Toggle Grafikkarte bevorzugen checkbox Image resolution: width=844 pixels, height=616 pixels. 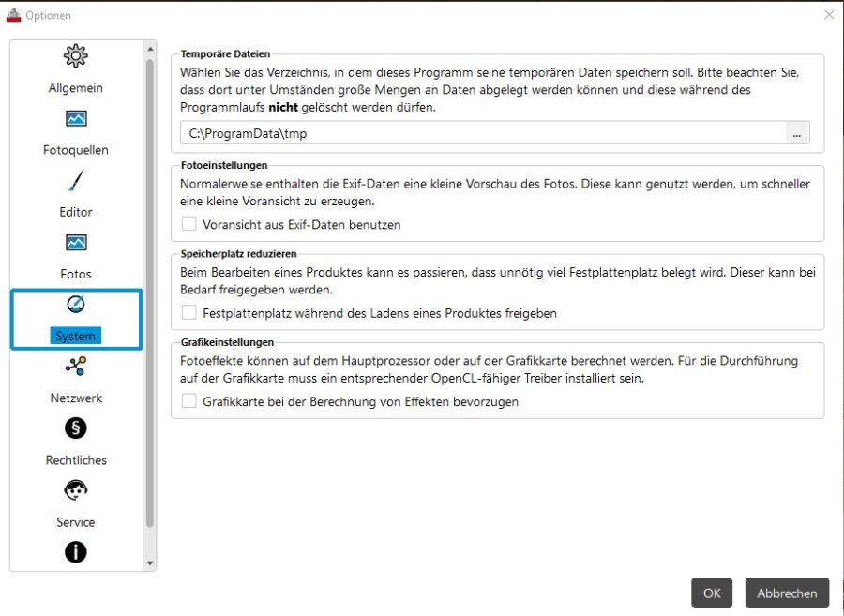(x=188, y=400)
